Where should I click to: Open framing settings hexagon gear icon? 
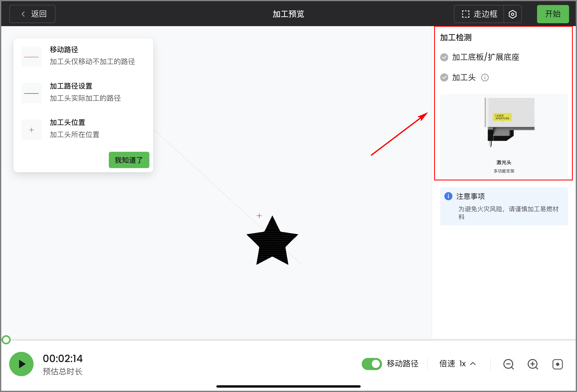tap(513, 14)
